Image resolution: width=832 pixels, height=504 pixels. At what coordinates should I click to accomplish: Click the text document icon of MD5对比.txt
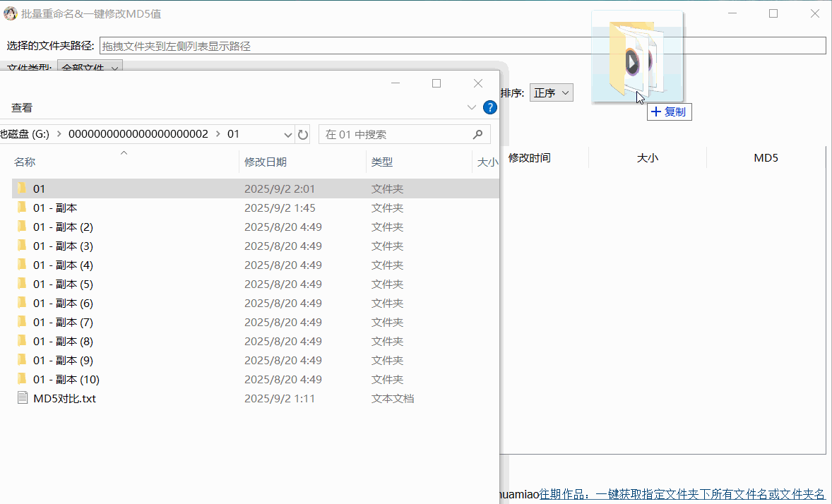point(22,398)
